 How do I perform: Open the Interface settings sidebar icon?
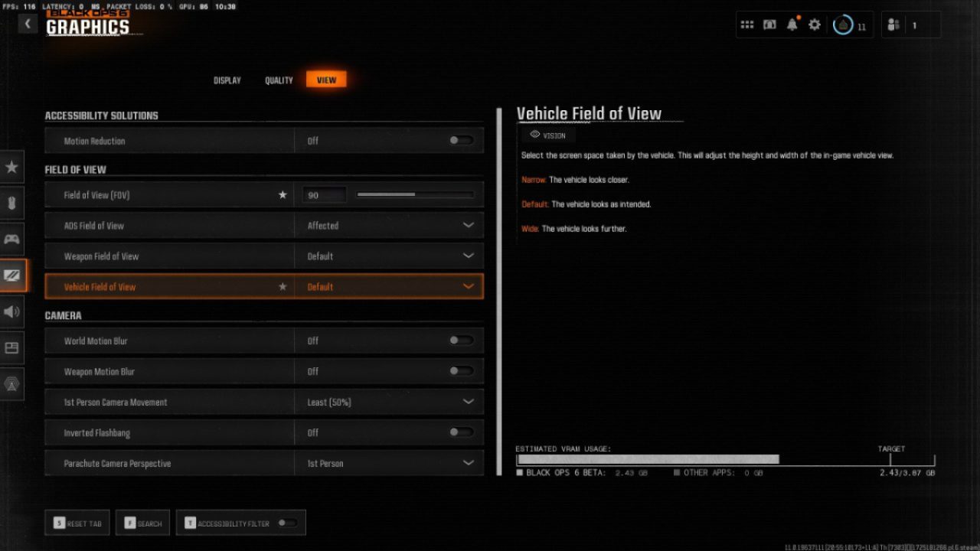[x=12, y=347]
